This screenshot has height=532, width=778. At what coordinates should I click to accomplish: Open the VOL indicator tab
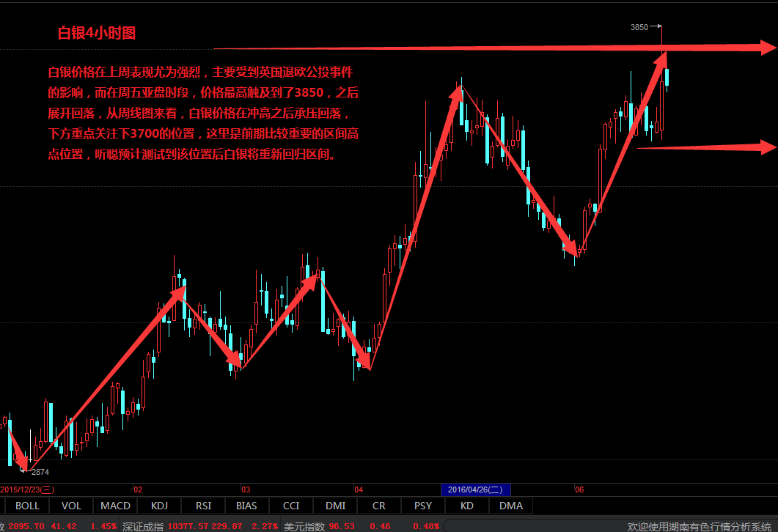click(71, 506)
